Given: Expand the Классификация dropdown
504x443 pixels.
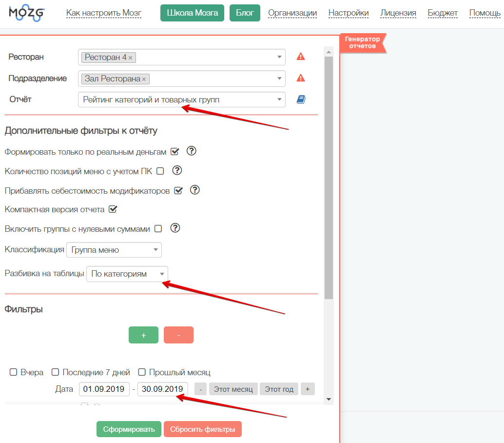Looking at the screenshot, I should pos(114,250).
